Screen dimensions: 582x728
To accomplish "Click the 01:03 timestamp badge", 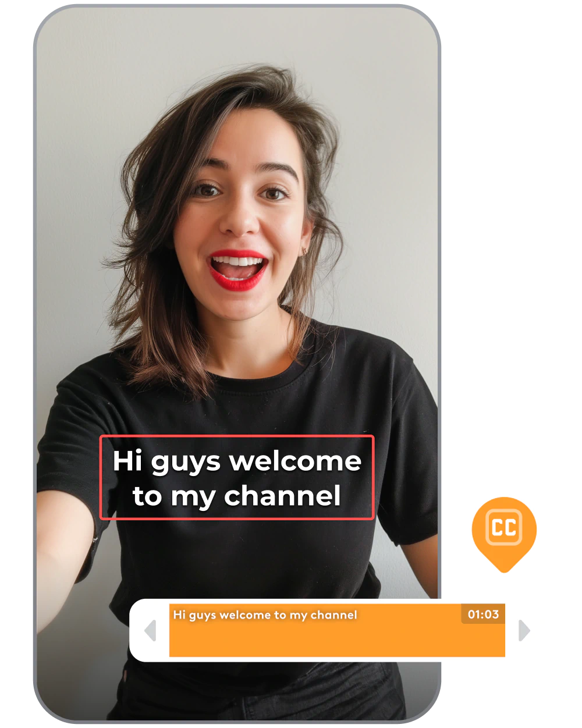I will pos(482,613).
